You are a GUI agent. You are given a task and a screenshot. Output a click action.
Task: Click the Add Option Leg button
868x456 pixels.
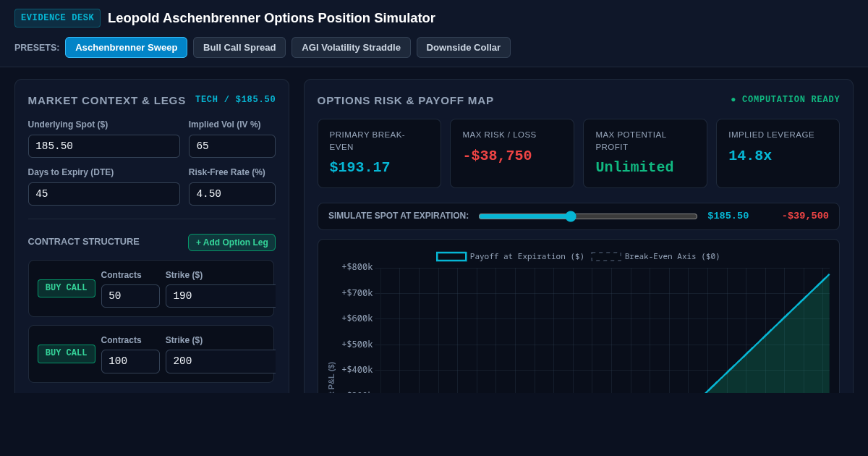point(231,242)
